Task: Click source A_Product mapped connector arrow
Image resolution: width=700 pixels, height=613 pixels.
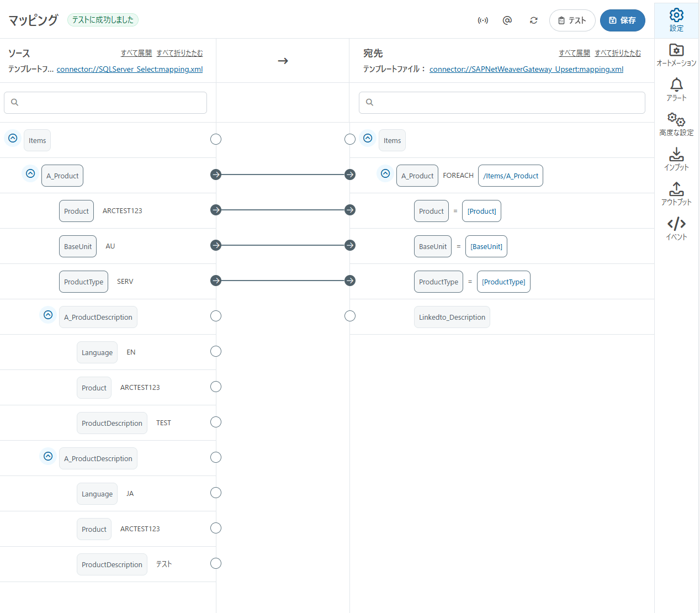Action: coord(216,175)
